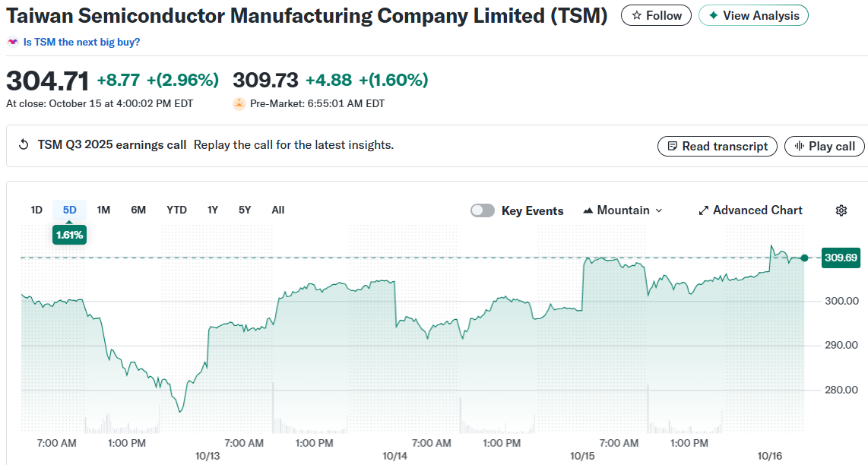Click the pre-market sunrise icon

239,103
